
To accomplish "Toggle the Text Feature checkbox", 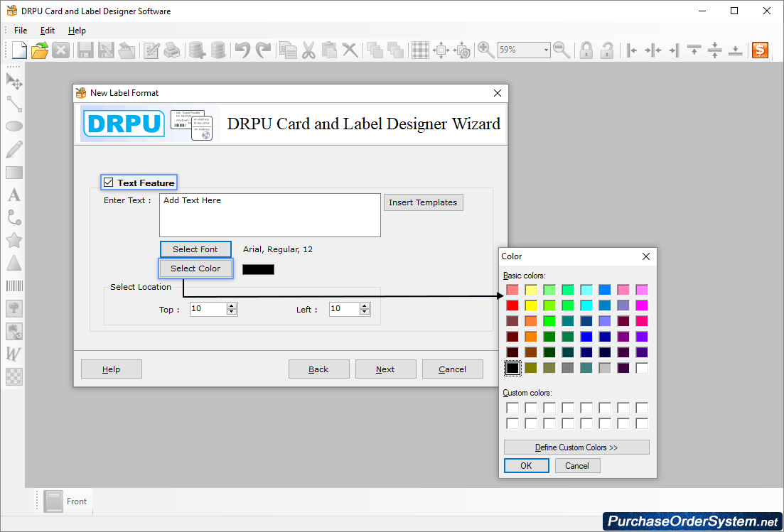I will pyautogui.click(x=109, y=183).
